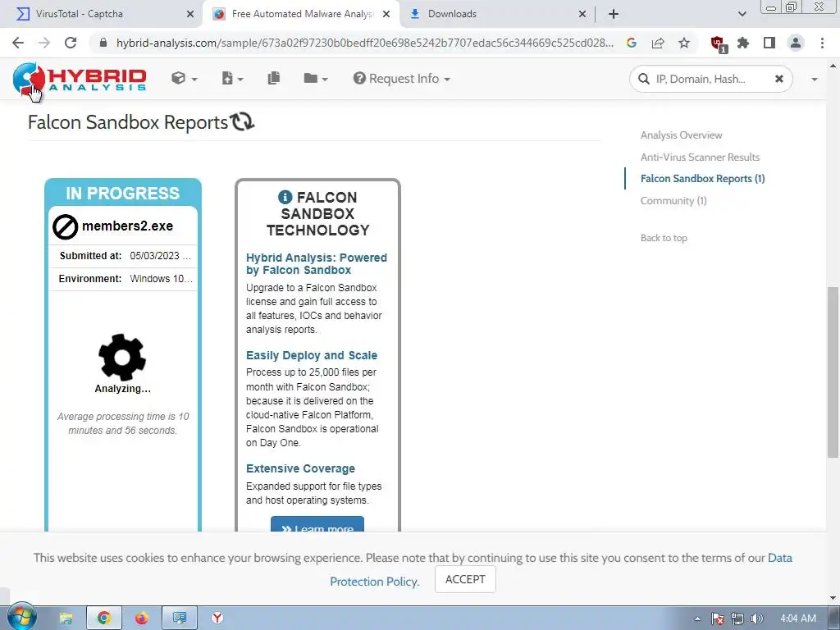Image resolution: width=840 pixels, height=630 pixels.
Task: Click the copy documents icon in navbar
Action: (x=274, y=79)
